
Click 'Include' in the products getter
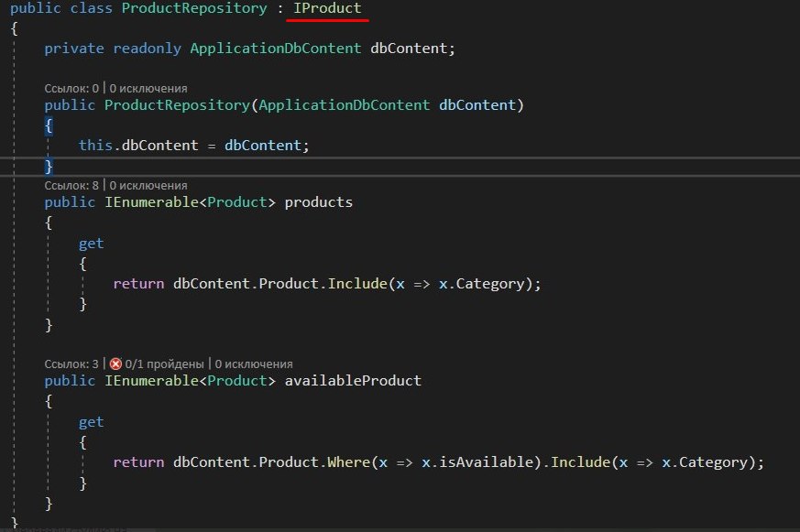pyautogui.click(x=357, y=283)
